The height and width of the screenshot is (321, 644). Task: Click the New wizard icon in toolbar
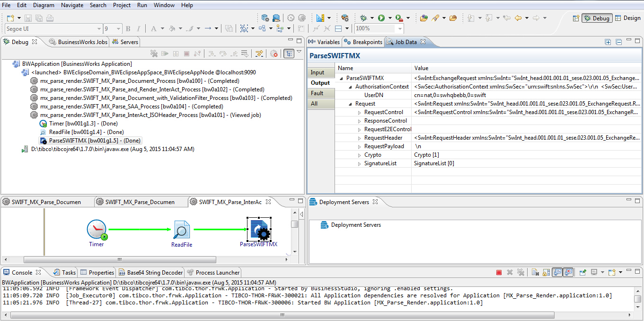[x=10, y=18]
